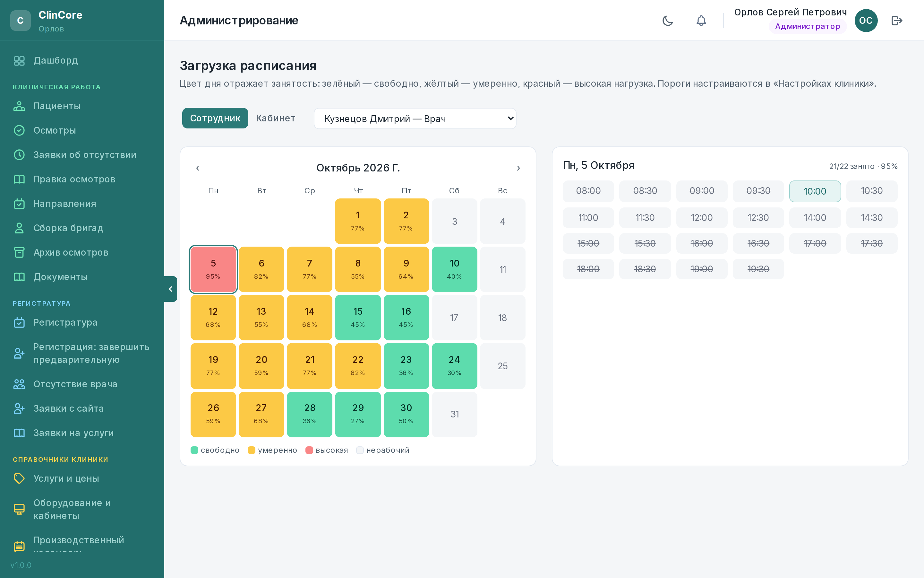Click the logout icon

pos(896,20)
